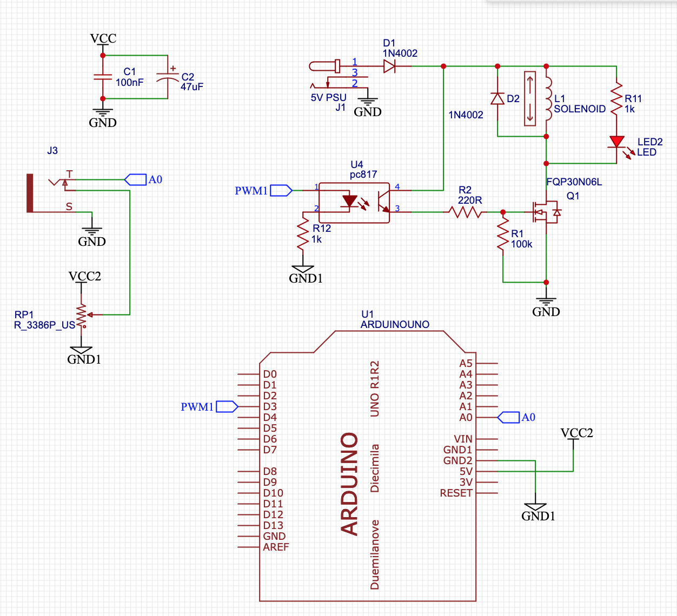
Task: Select the U4 pc817 optocoupler symbol
Action: pos(354,203)
